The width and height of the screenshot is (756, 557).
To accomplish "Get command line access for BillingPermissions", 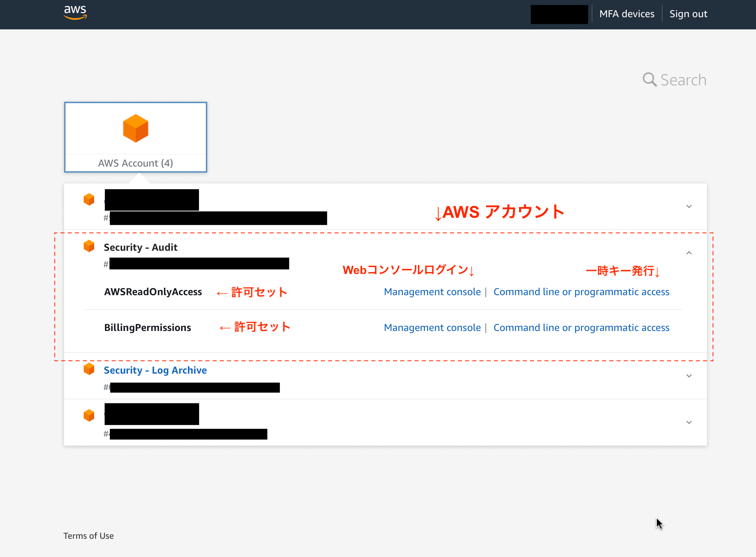I will point(581,328).
